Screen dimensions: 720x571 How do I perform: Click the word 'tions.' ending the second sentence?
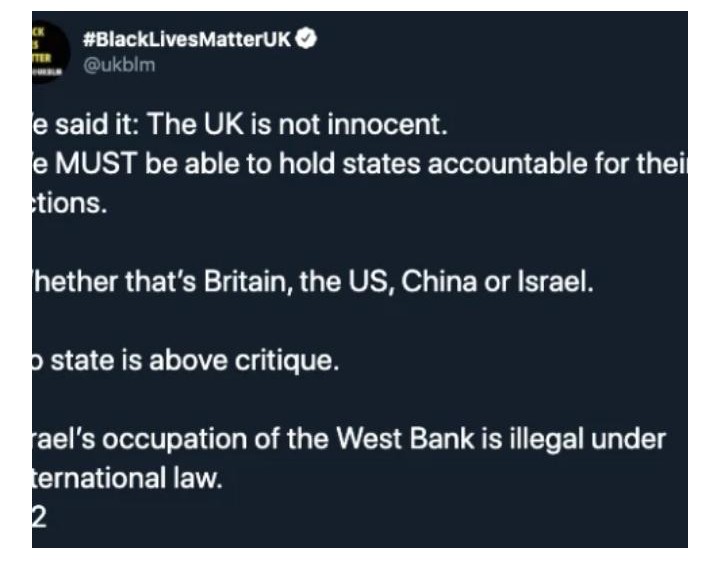70,203
